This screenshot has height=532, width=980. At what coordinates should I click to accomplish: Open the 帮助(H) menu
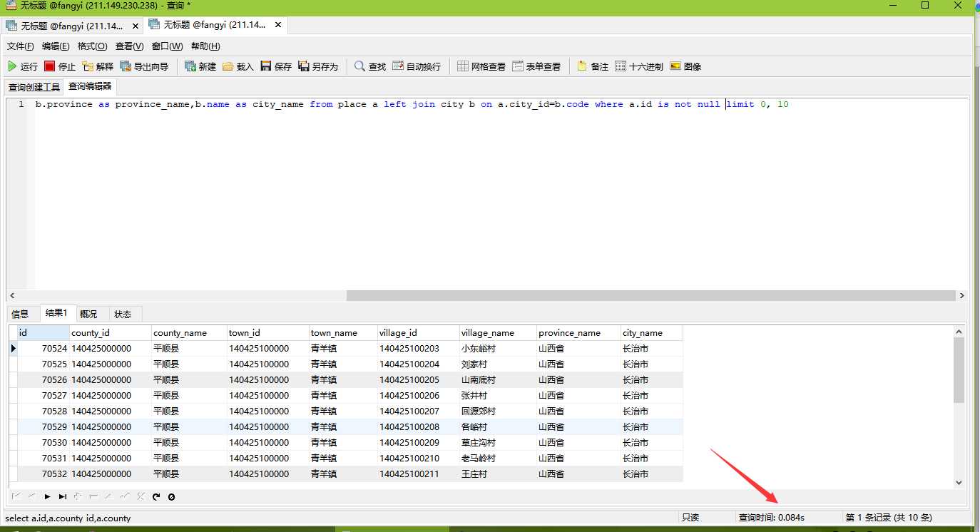coord(205,46)
